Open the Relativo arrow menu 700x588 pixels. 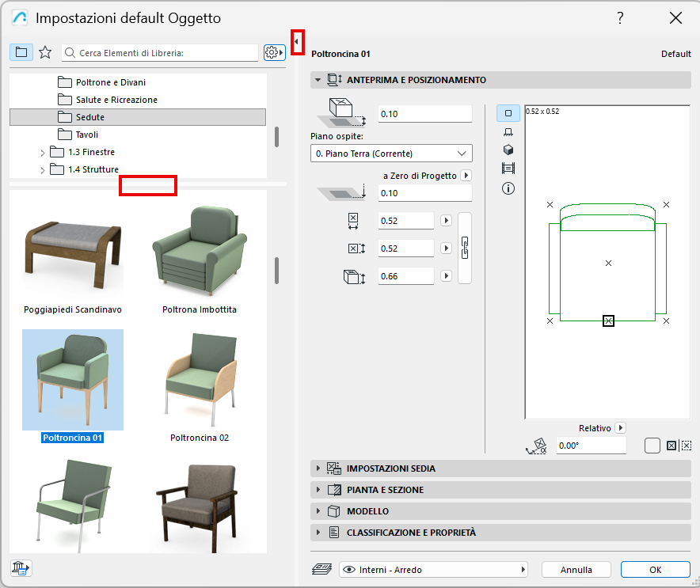click(x=620, y=428)
